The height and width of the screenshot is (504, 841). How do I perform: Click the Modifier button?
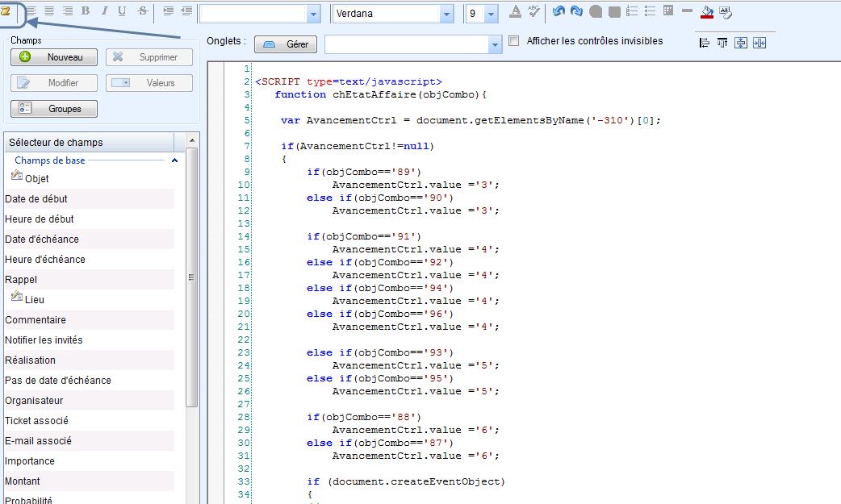(54, 83)
